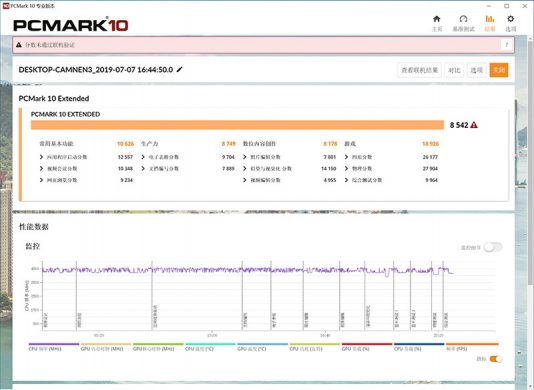Image resolution: width=534 pixels, height=390 pixels.
Task: Toggle CPU frequency (MHz) legend series
Action: pyautogui.click(x=54, y=347)
